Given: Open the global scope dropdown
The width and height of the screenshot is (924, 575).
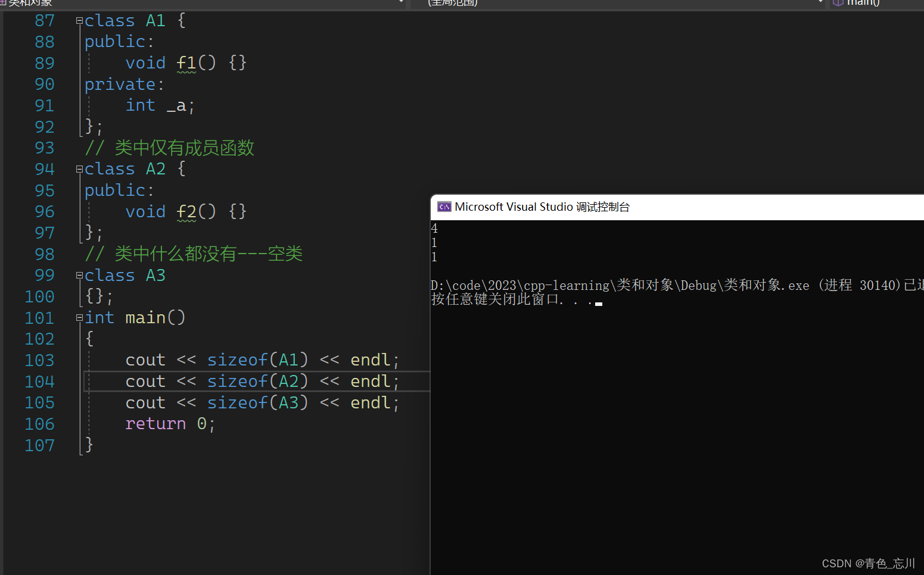Looking at the screenshot, I should point(820,2).
